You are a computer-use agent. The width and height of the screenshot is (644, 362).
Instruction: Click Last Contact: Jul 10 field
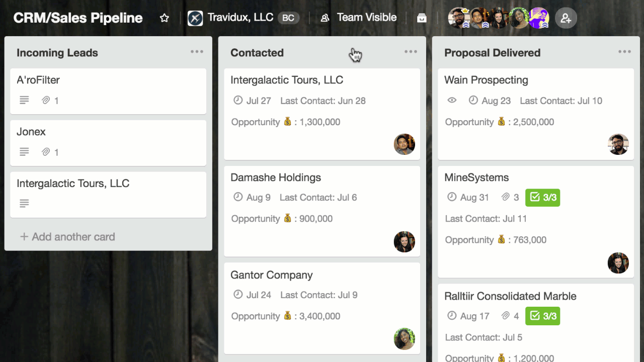pyautogui.click(x=561, y=101)
